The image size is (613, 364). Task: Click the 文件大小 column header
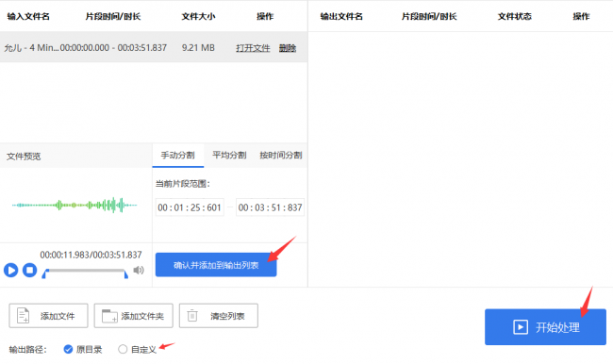click(x=198, y=16)
